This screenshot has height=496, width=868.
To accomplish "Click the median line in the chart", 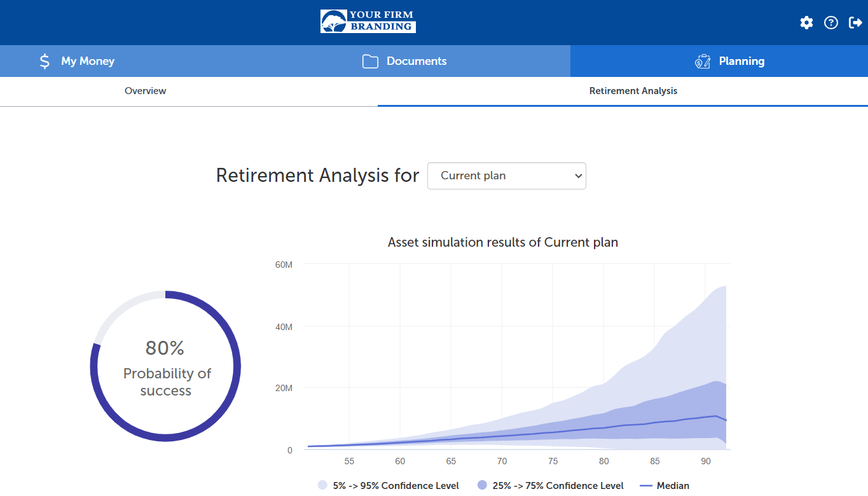I will coord(604,427).
